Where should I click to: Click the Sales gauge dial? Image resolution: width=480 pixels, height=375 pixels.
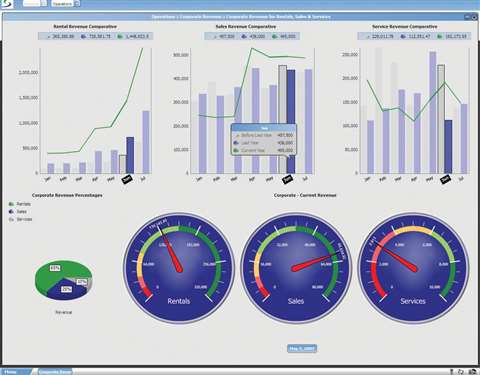(296, 268)
